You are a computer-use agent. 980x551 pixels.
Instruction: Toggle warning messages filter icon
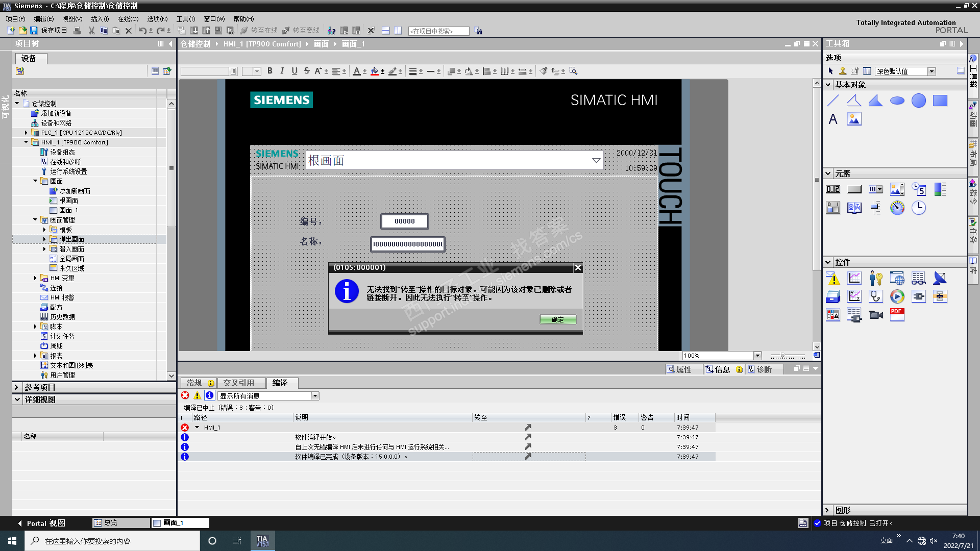tap(197, 395)
